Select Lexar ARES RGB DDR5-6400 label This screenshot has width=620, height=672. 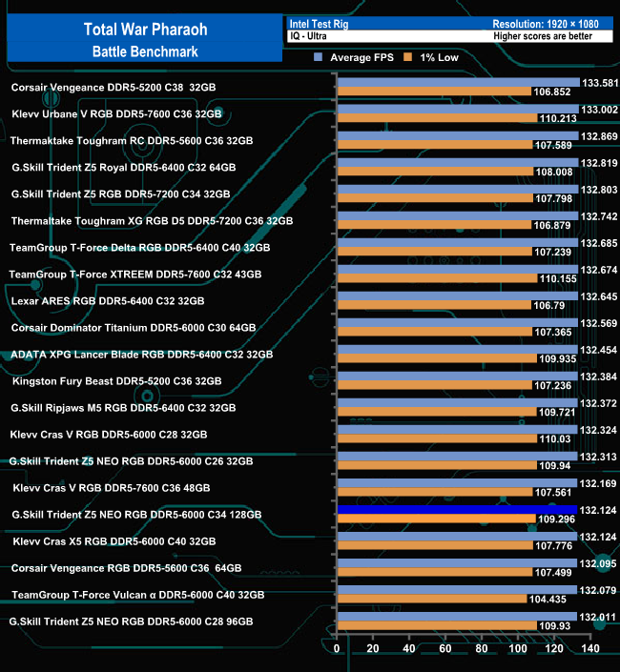coord(108,301)
